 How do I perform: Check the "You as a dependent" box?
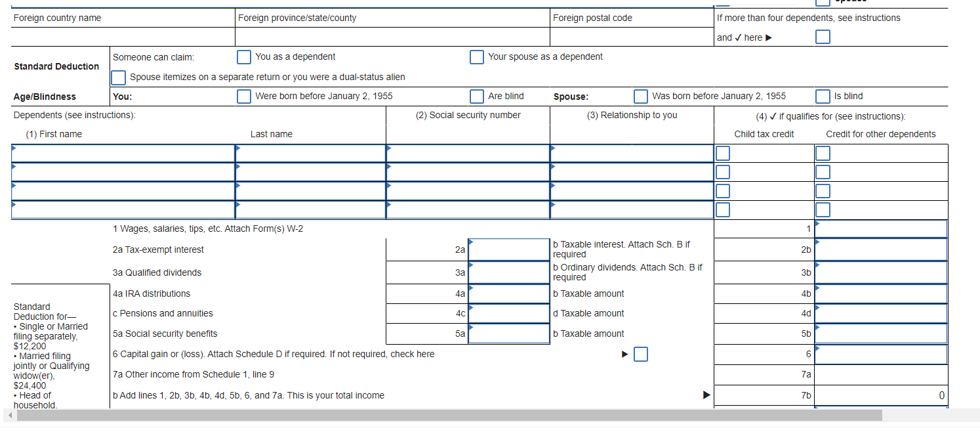pos(244,56)
